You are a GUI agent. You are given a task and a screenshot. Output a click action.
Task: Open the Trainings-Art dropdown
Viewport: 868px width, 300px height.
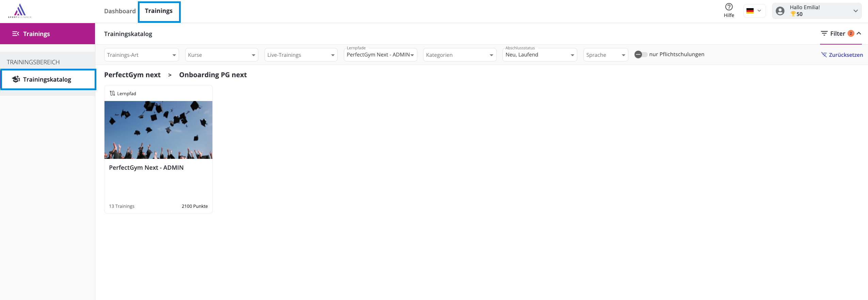(x=142, y=55)
